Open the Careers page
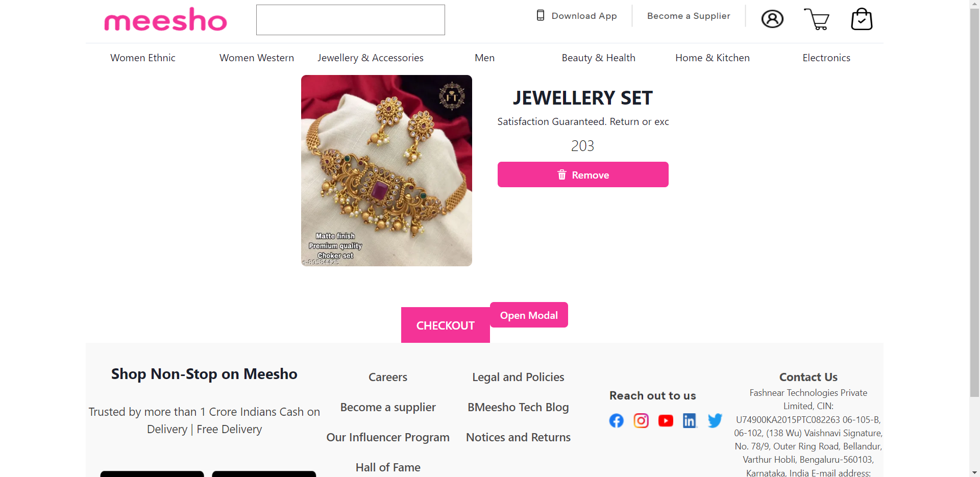 coord(387,377)
